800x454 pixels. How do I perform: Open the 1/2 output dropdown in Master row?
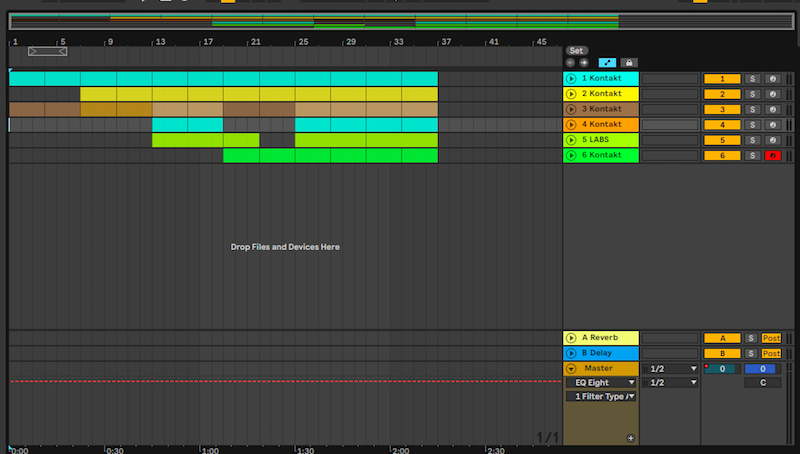click(670, 369)
